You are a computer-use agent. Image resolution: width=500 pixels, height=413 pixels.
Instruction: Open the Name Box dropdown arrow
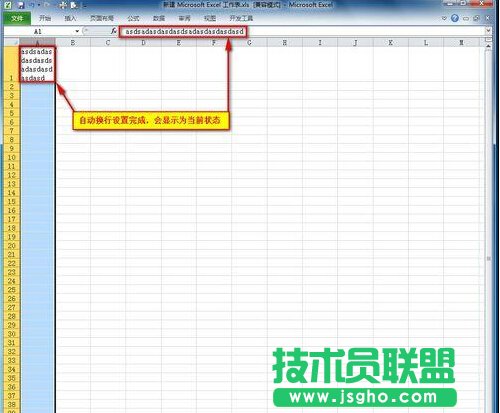77,31
